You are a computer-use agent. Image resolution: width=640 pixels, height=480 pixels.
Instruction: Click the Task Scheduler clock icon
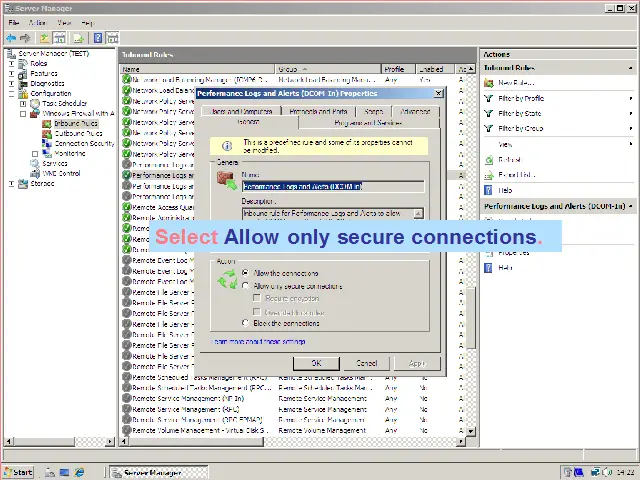(35, 103)
